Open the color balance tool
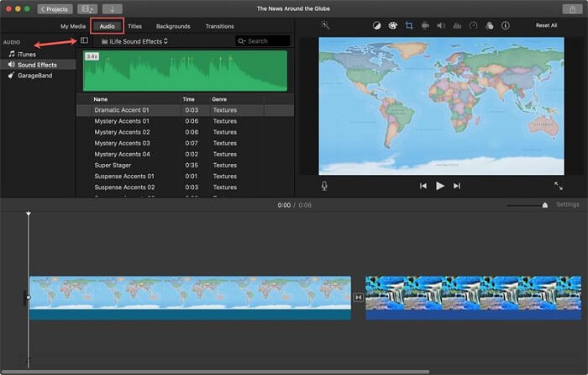The image size is (588, 375). (376, 25)
